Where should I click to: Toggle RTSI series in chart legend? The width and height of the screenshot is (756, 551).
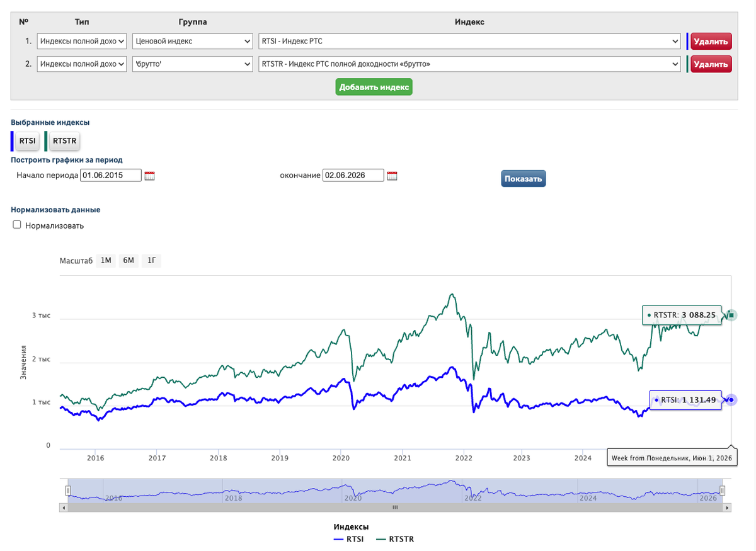[x=348, y=539]
